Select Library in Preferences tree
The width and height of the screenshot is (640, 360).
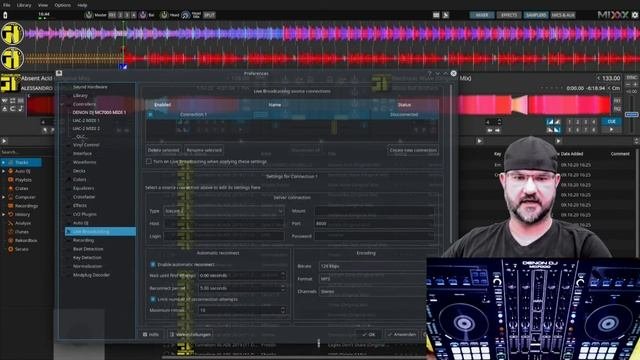tap(80, 96)
